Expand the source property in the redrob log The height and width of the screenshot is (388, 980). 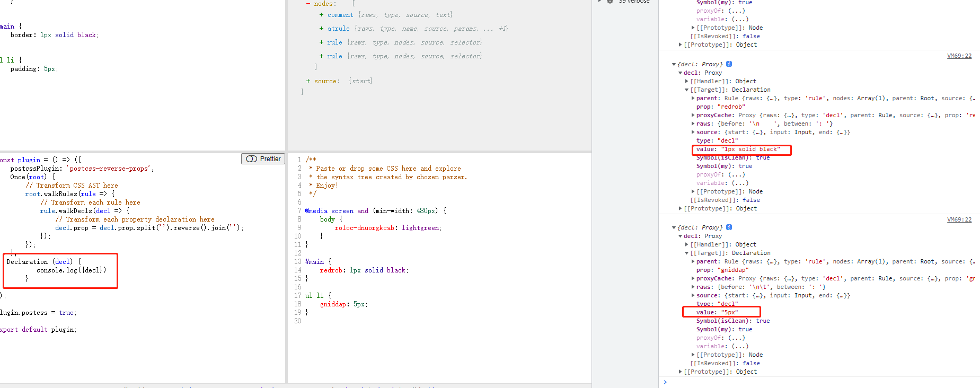(693, 132)
